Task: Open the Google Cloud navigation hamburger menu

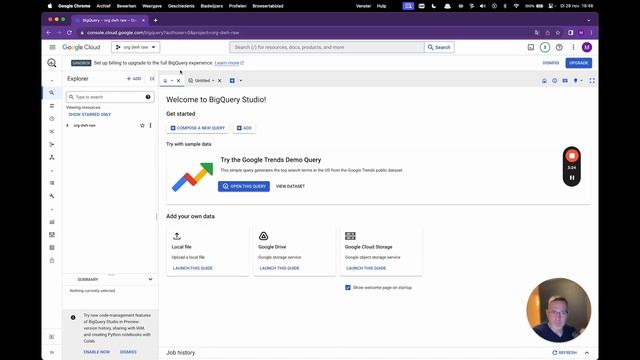Action: tap(52, 47)
